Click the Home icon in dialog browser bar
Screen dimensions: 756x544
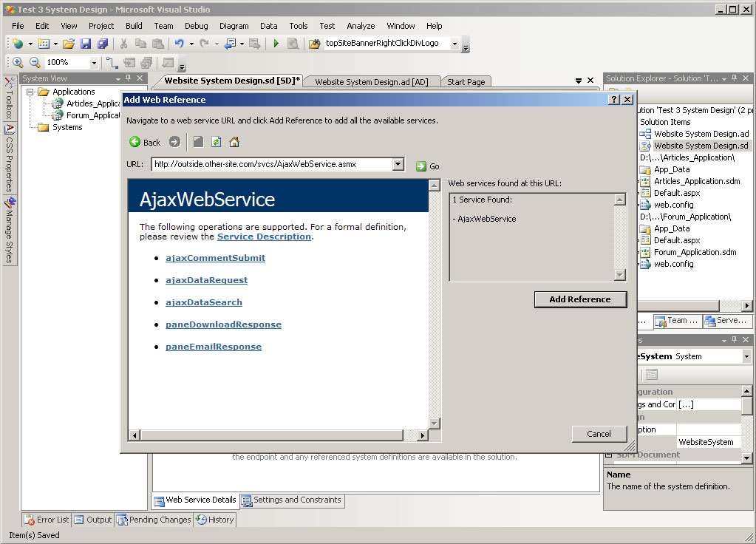234,142
